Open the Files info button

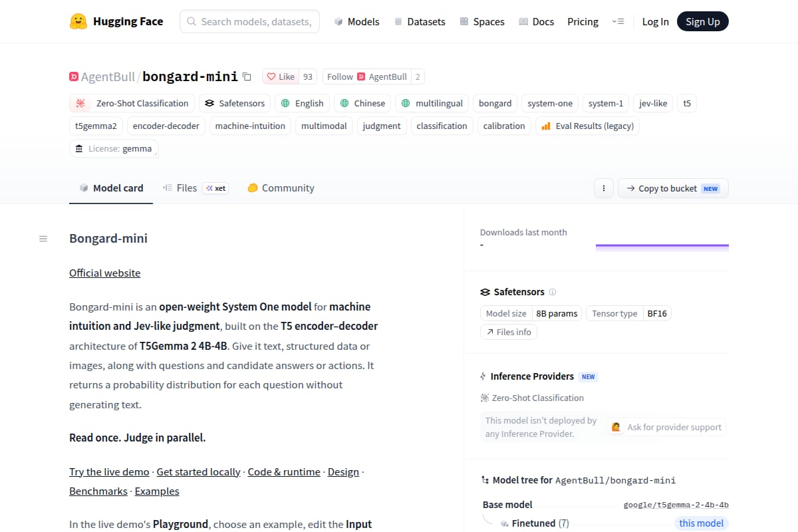(x=509, y=332)
